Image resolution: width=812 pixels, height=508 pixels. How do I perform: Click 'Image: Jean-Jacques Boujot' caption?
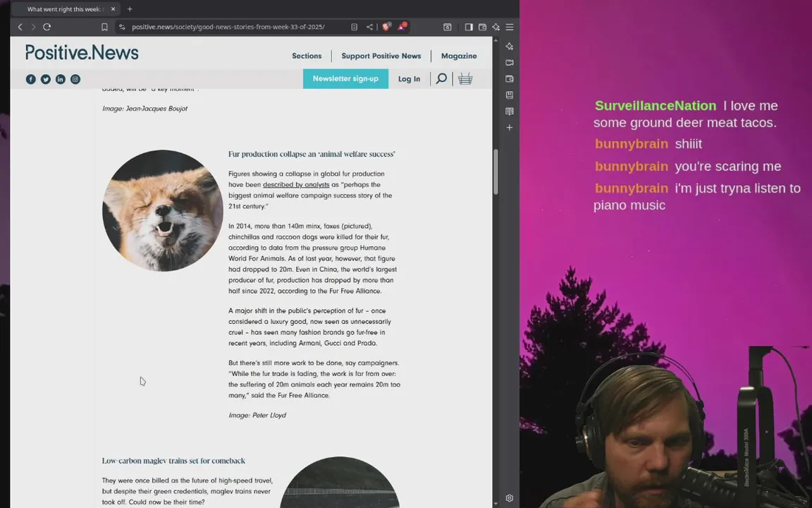[145, 109]
